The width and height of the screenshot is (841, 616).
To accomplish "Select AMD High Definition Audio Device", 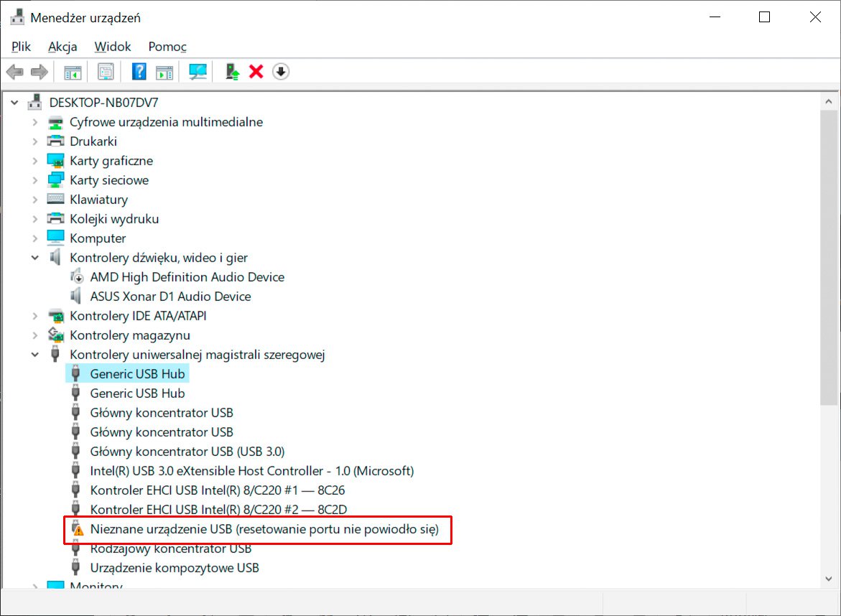I will [187, 276].
